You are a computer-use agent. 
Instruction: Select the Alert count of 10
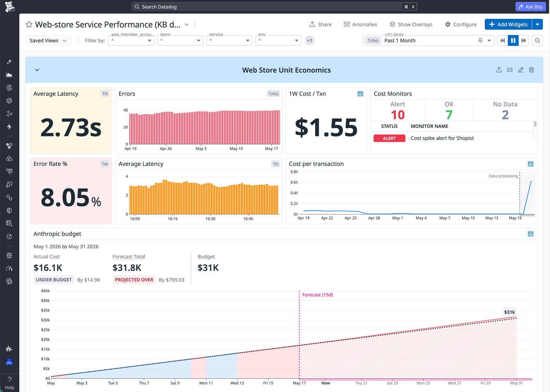[x=398, y=115]
